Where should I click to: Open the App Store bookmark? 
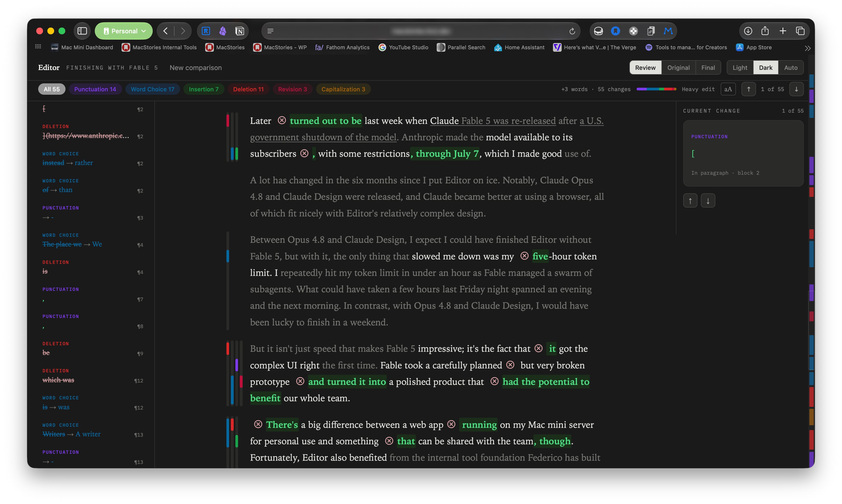(x=754, y=47)
